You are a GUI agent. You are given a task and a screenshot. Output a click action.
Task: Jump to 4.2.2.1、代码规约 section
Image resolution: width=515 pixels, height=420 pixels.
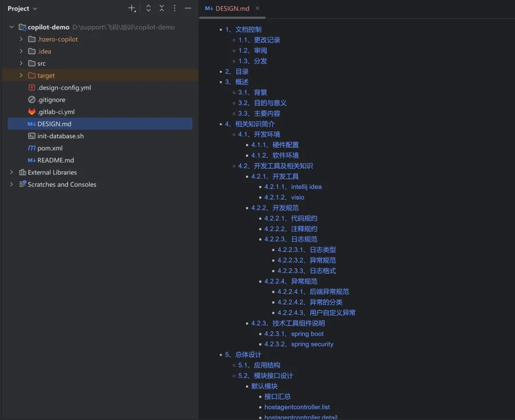coord(291,218)
